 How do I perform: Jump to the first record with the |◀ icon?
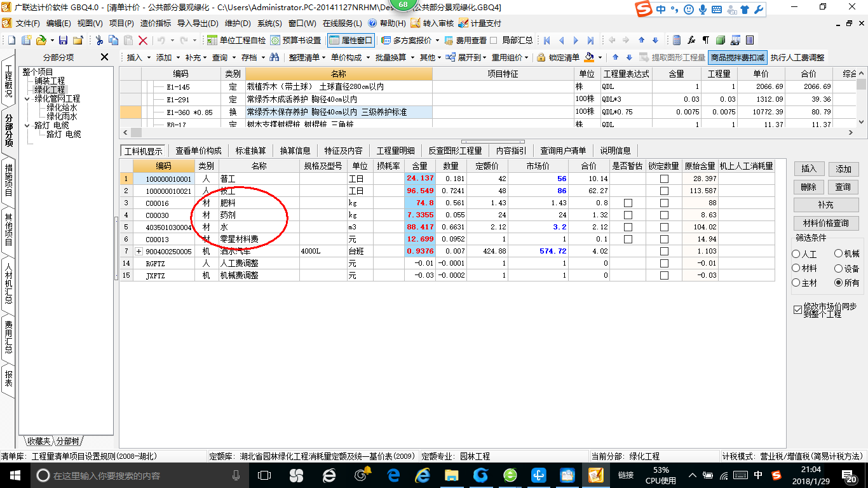(546, 40)
